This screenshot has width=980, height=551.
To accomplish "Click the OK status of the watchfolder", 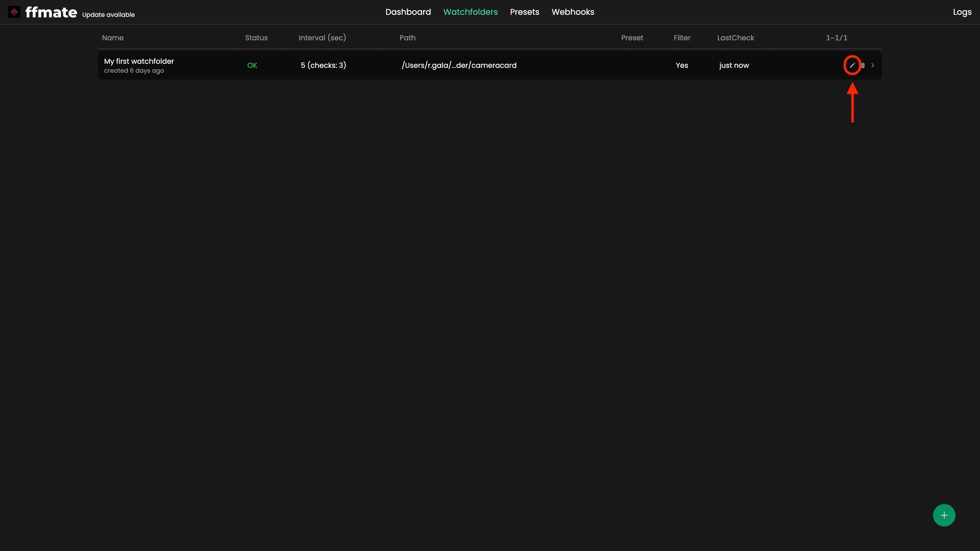I will 252,65.
